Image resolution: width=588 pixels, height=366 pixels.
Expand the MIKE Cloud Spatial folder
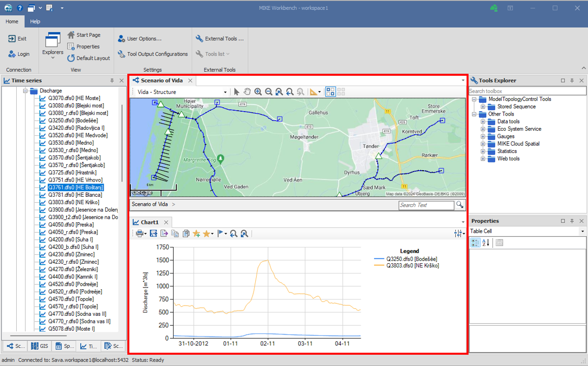[483, 144]
